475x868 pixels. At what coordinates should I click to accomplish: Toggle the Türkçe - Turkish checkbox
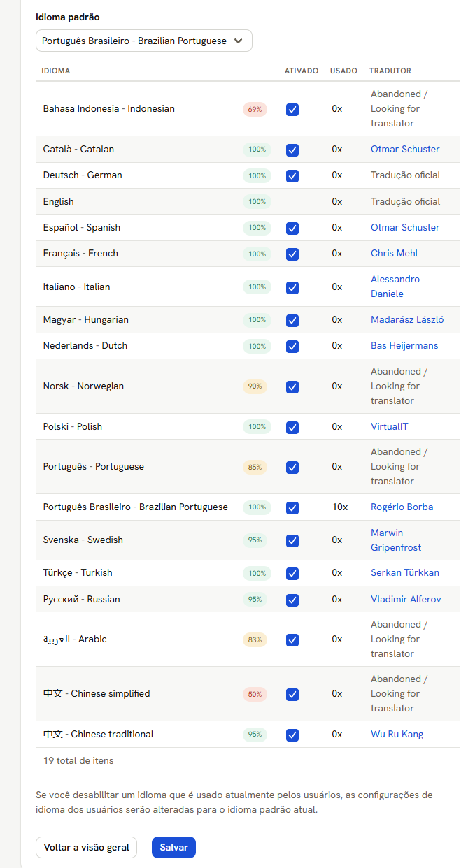[x=292, y=573]
